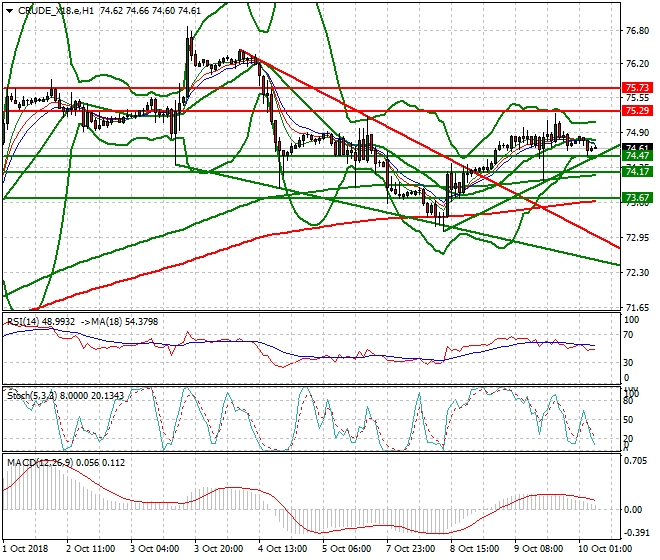The width and height of the screenshot is (660, 560).
Task: Click the 71.65 price scale value
Action: pos(637,307)
